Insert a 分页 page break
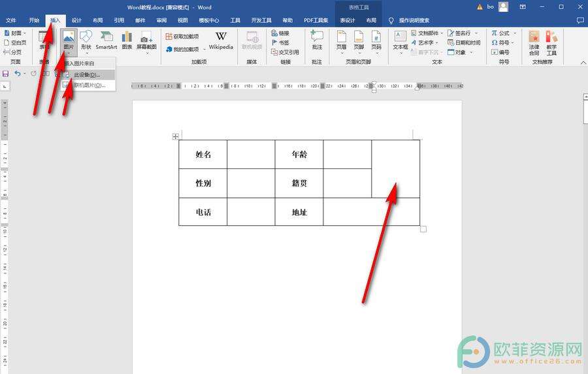588x374 pixels. [x=12, y=52]
